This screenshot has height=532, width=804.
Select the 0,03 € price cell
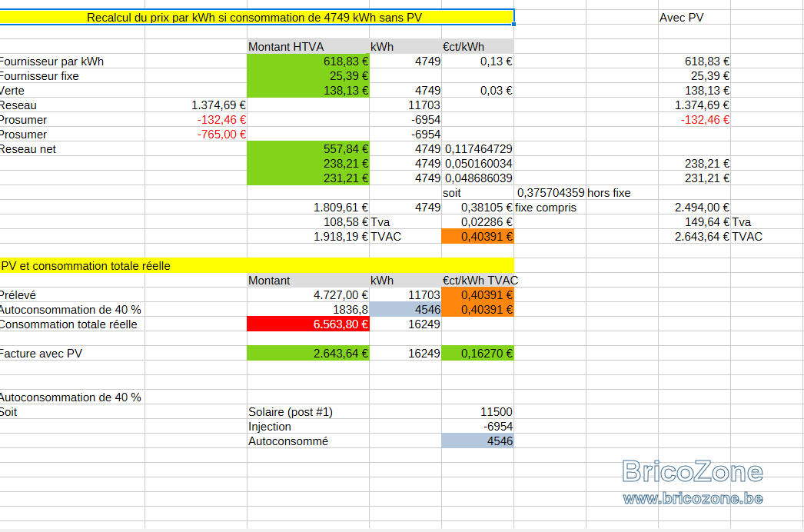pyautogui.click(x=477, y=91)
